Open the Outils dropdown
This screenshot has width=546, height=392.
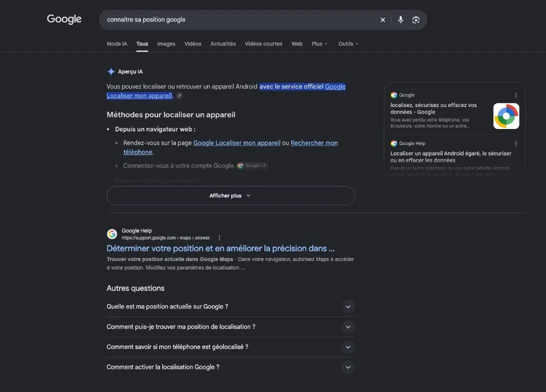[348, 44]
